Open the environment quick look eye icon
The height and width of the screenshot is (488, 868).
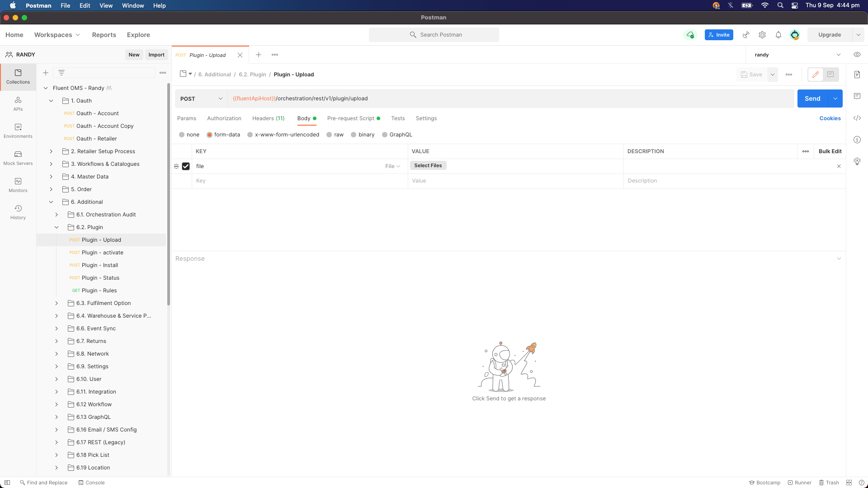857,55
